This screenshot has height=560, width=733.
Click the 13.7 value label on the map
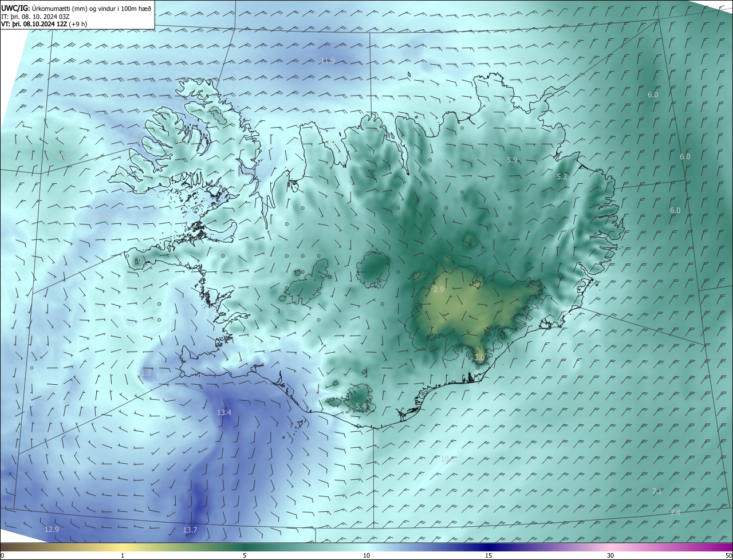[x=190, y=530]
